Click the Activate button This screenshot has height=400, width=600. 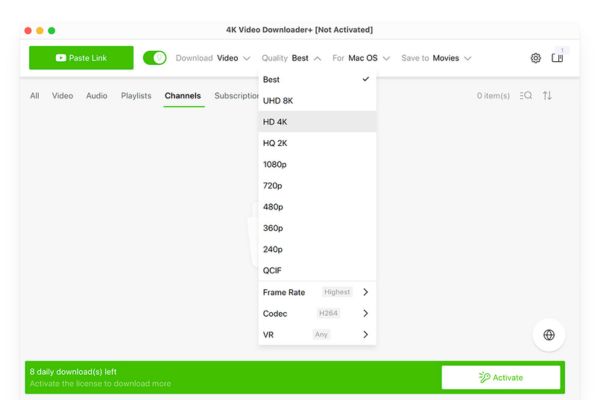501,377
